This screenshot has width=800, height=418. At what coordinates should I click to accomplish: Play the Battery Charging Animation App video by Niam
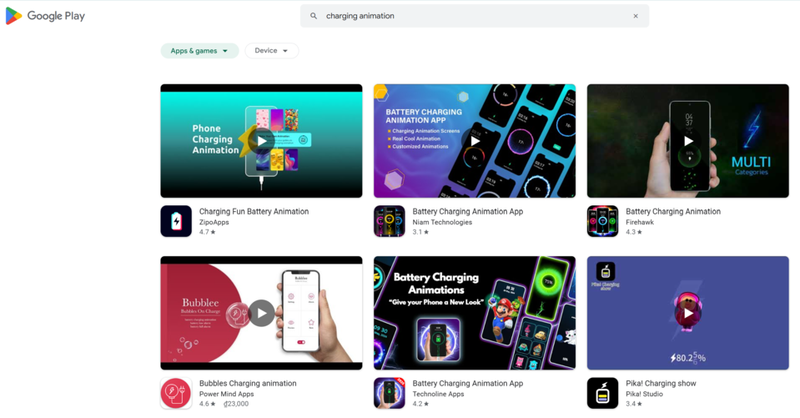(474, 141)
